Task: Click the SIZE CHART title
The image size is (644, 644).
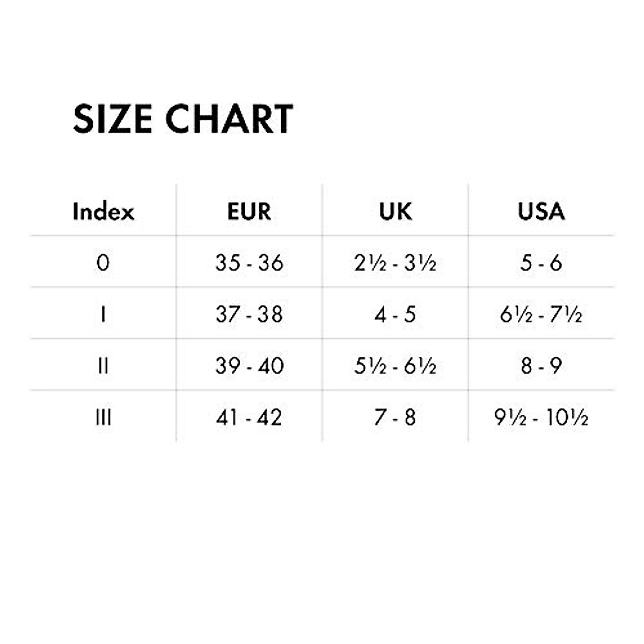Action: point(182,119)
